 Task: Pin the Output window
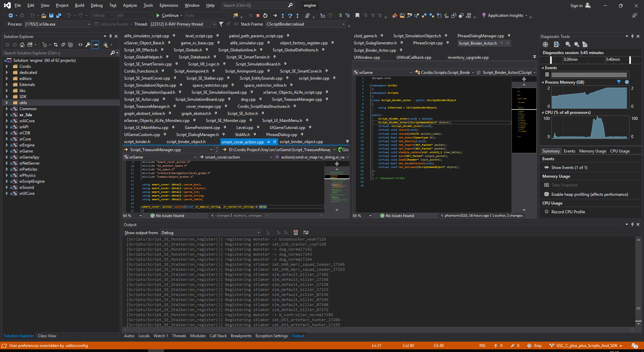pos(632,224)
